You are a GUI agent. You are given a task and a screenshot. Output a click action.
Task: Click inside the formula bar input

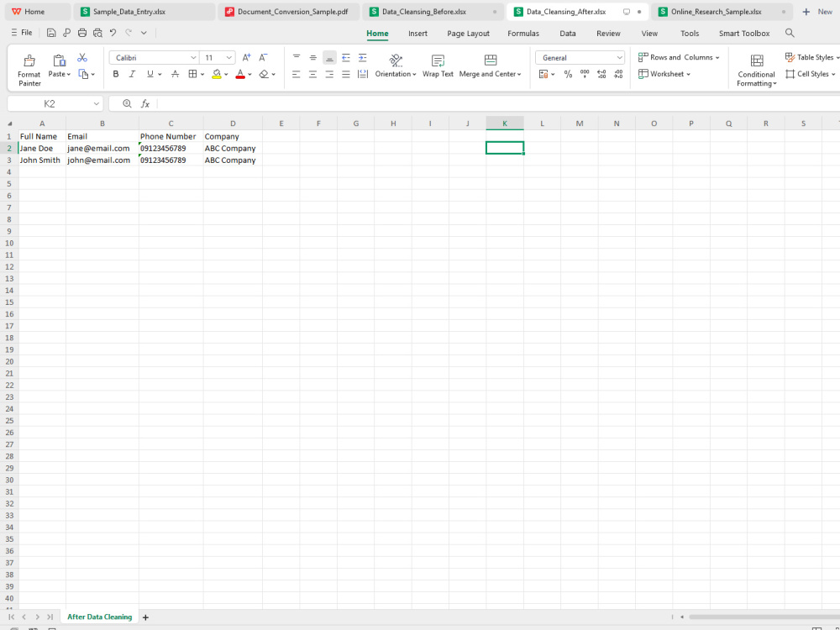click(x=498, y=103)
